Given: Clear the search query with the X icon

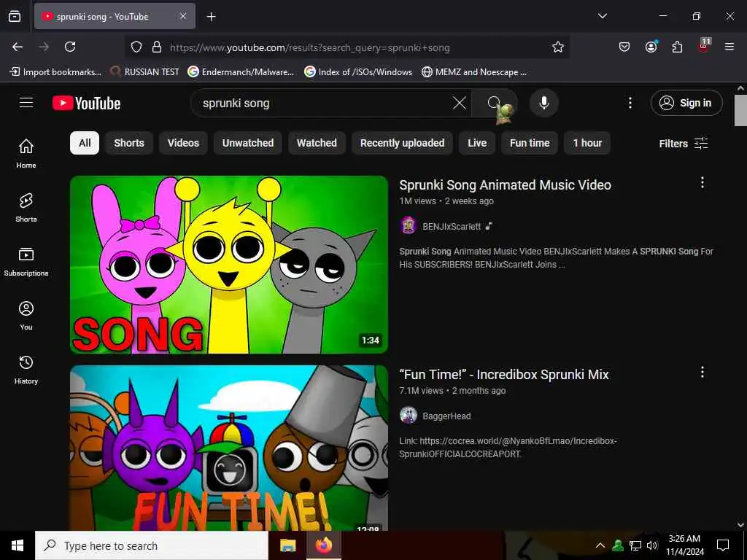Looking at the screenshot, I should coord(460,103).
